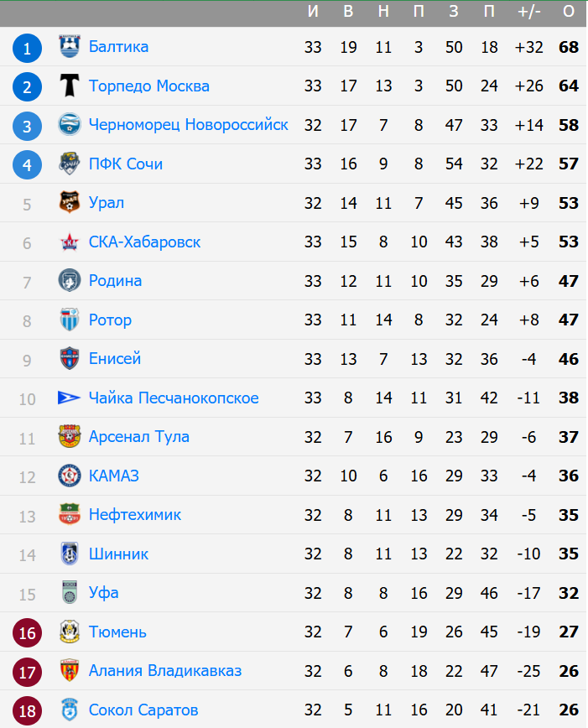Screen dimensions: 588x728
Task: Click the Урал orange-black shield logo
Action: (x=70, y=202)
